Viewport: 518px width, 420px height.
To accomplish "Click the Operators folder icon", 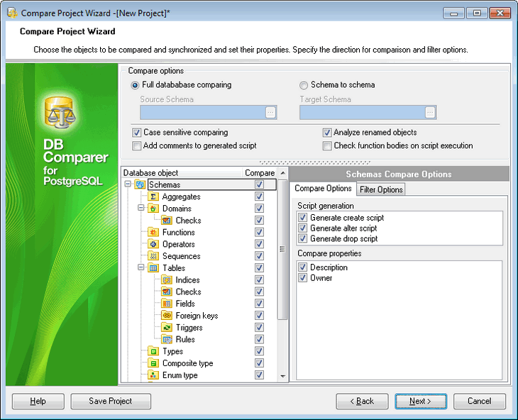I will [x=153, y=244].
